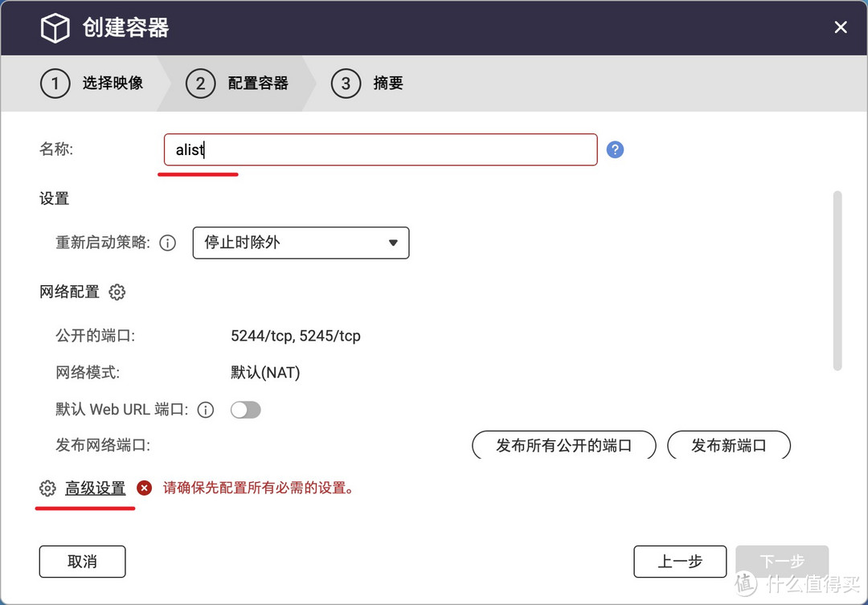
Task: Click the container cube icon in title bar
Action: pyautogui.click(x=55, y=28)
